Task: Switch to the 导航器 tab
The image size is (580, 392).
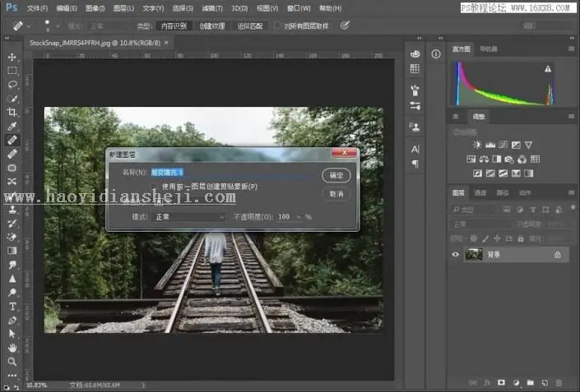Action: click(488, 48)
